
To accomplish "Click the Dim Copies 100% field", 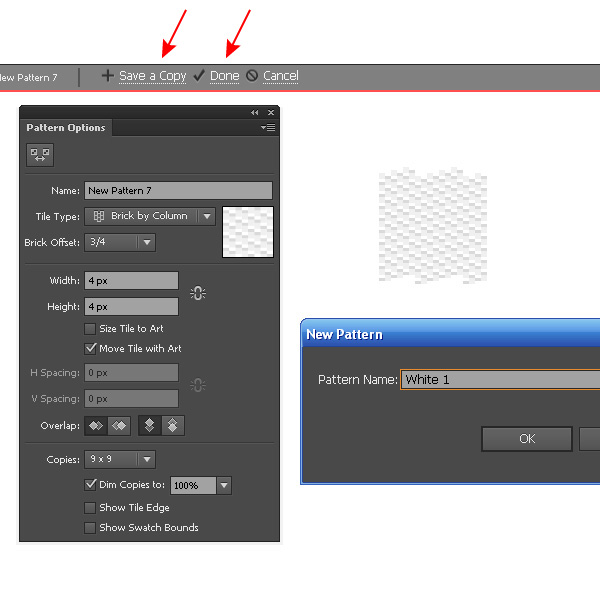I will point(193,485).
